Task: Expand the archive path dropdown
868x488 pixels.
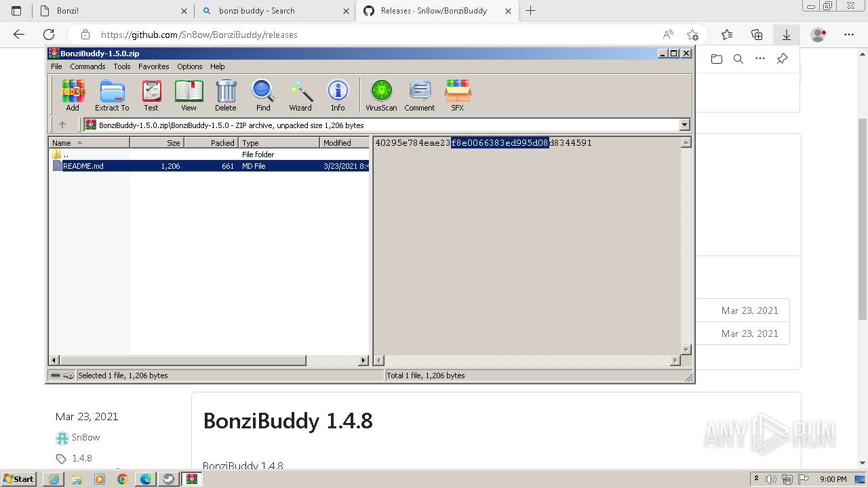Action: [x=684, y=125]
